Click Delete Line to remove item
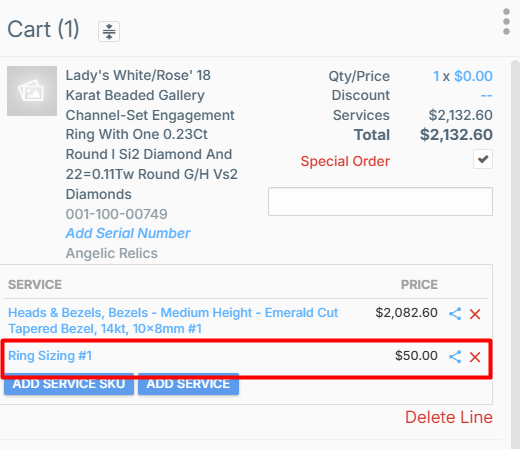The width and height of the screenshot is (520, 449). (449, 417)
